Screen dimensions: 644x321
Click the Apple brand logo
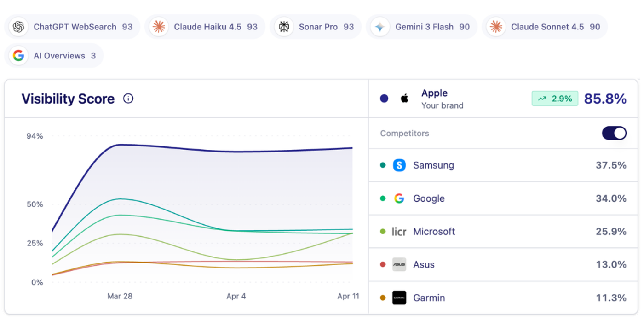404,98
